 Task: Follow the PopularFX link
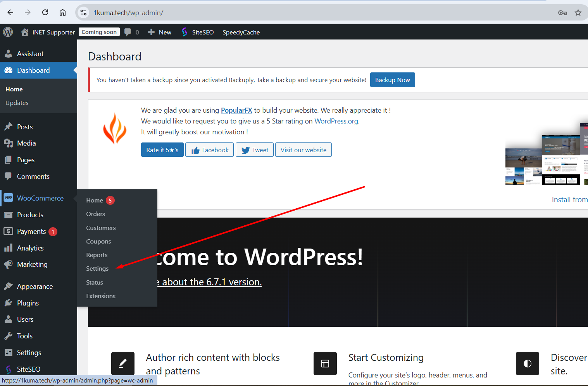pos(236,110)
